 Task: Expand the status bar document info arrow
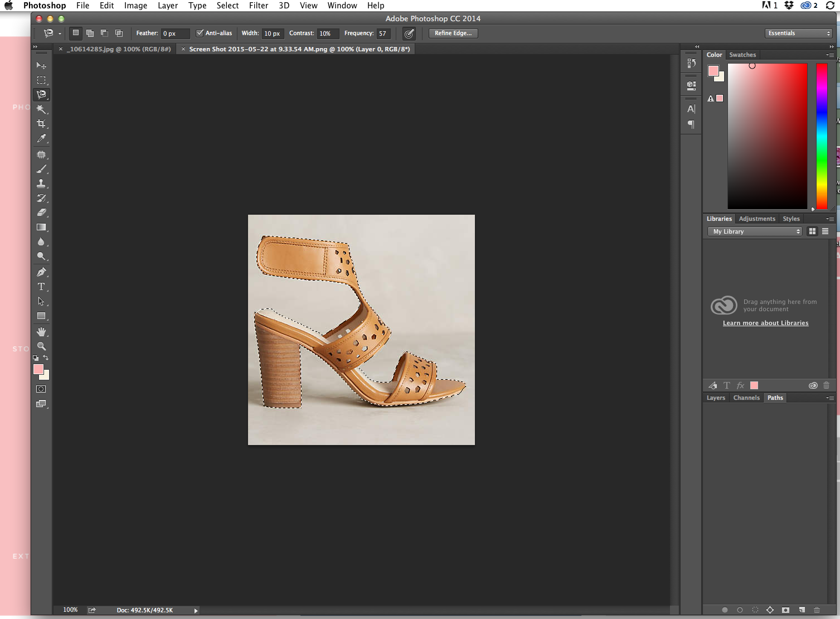point(196,611)
